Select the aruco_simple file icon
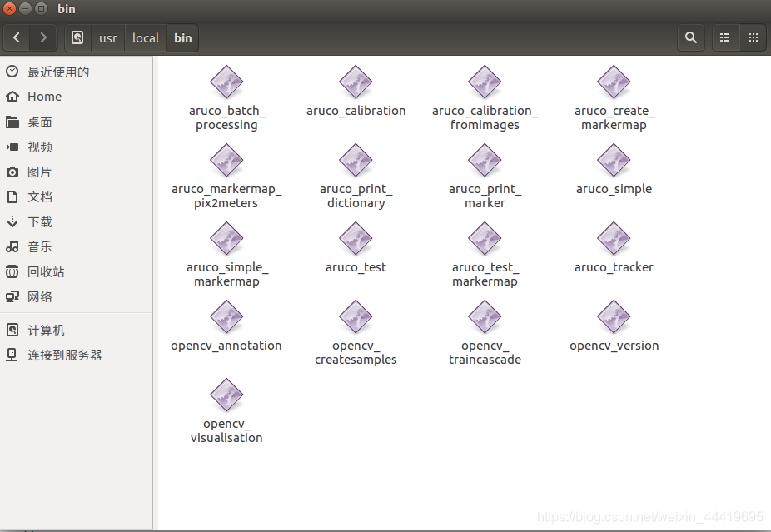The height and width of the screenshot is (532, 771). click(x=614, y=161)
